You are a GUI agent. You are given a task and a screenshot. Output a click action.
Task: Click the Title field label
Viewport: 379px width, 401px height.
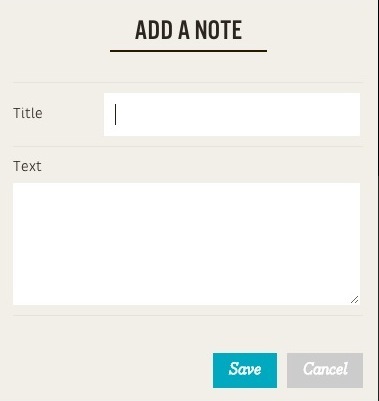point(28,113)
